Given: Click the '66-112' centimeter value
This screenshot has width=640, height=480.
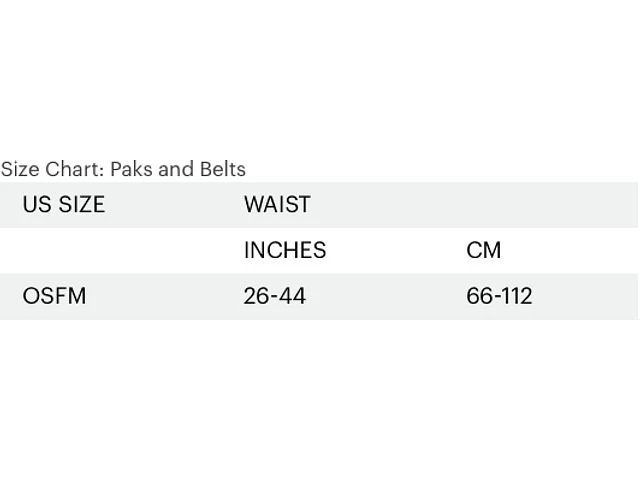Looking at the screenshot, I should (499, 296).
